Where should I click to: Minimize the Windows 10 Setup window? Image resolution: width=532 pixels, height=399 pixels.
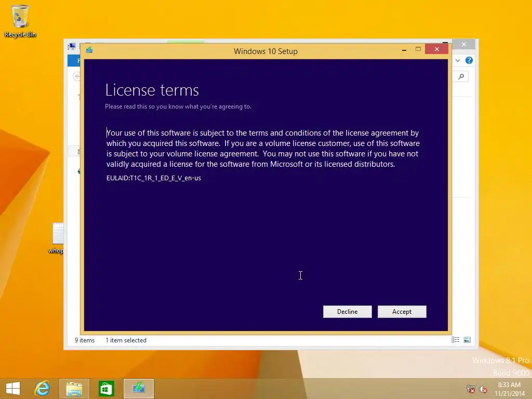[404, 50]
